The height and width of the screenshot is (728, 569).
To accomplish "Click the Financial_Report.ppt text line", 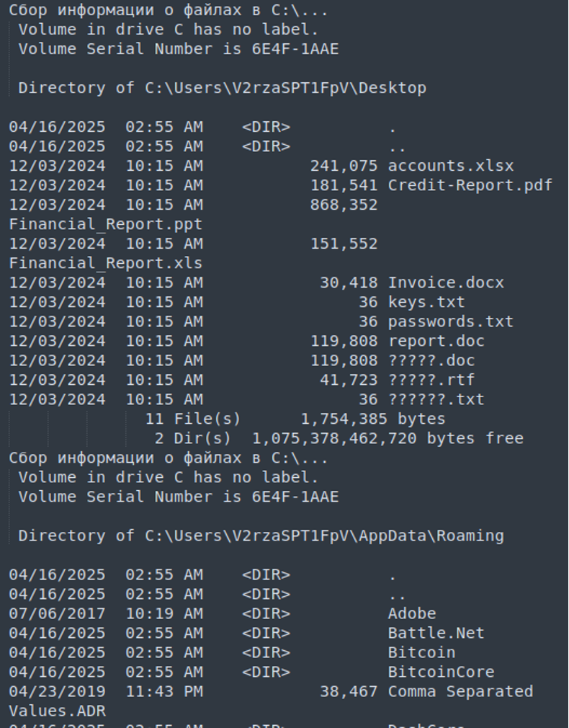I will (x=105, y=224).
